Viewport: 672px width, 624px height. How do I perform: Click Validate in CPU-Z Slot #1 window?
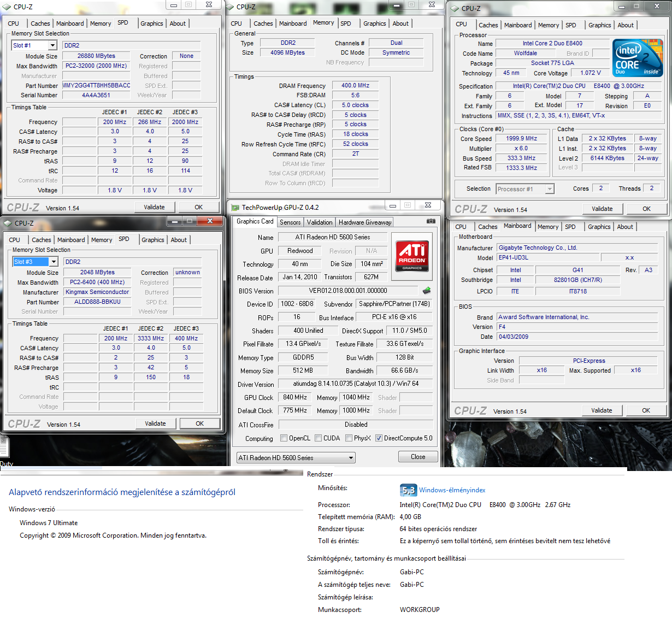click(x=154, y=207)
